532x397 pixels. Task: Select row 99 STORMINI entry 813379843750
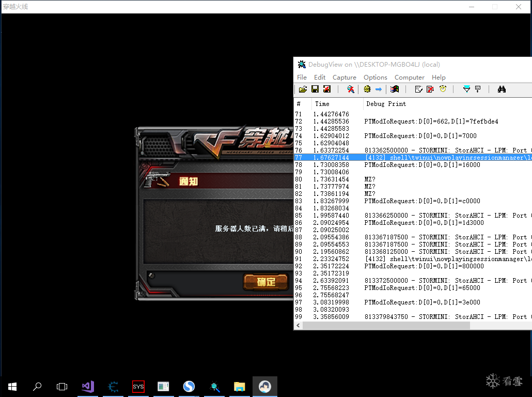tap(413, 316)
